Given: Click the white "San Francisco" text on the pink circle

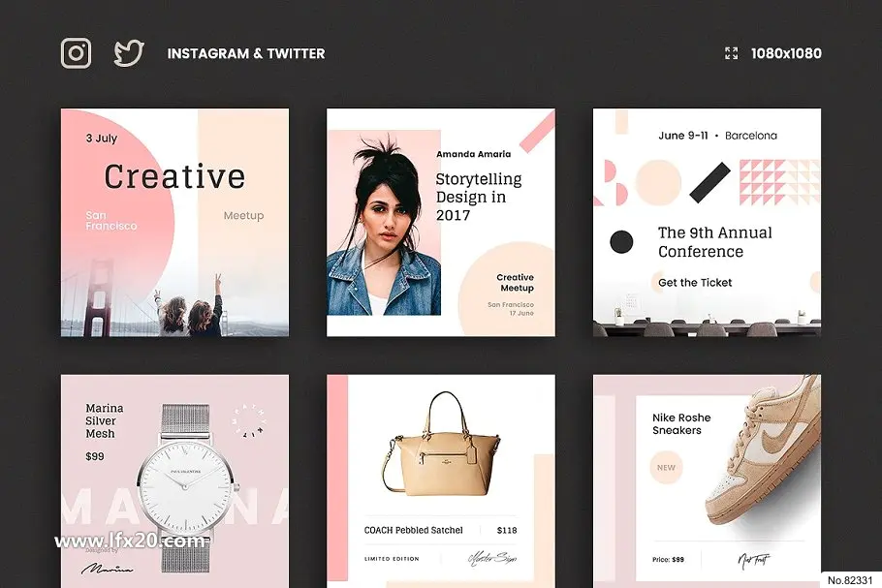Looking at the screenshot, I should tap(111, 220).
